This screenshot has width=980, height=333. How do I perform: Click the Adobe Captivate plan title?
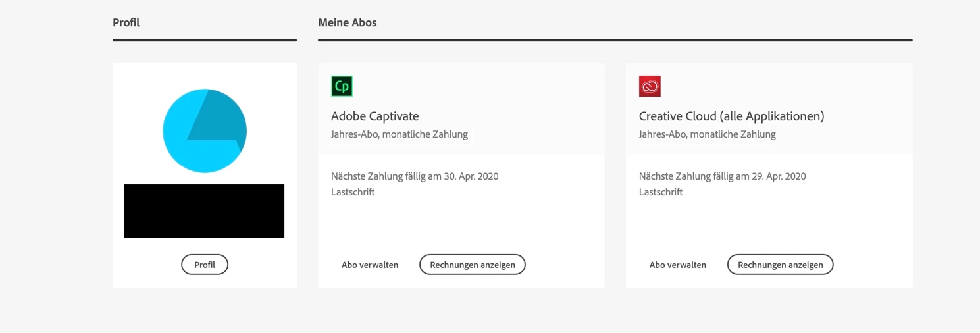(375, 116)
